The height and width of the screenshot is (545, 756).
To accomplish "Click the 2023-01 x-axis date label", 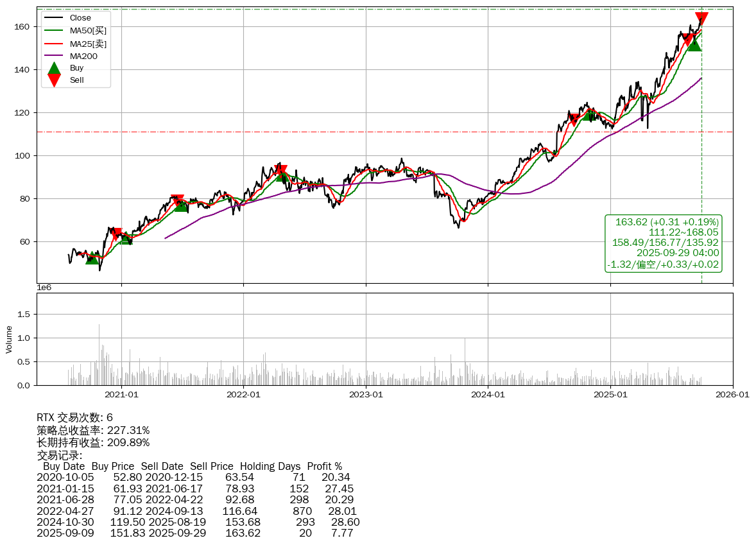I will pos(366,394).
